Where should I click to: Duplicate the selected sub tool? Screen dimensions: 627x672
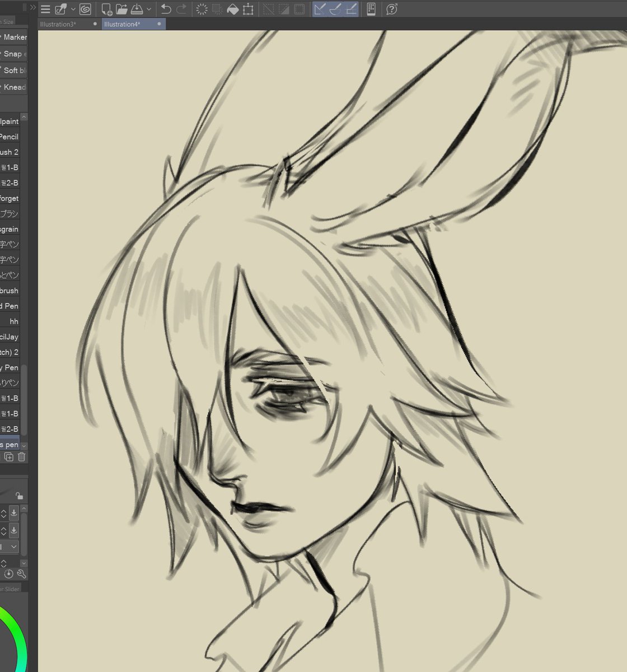click(9, 457)
